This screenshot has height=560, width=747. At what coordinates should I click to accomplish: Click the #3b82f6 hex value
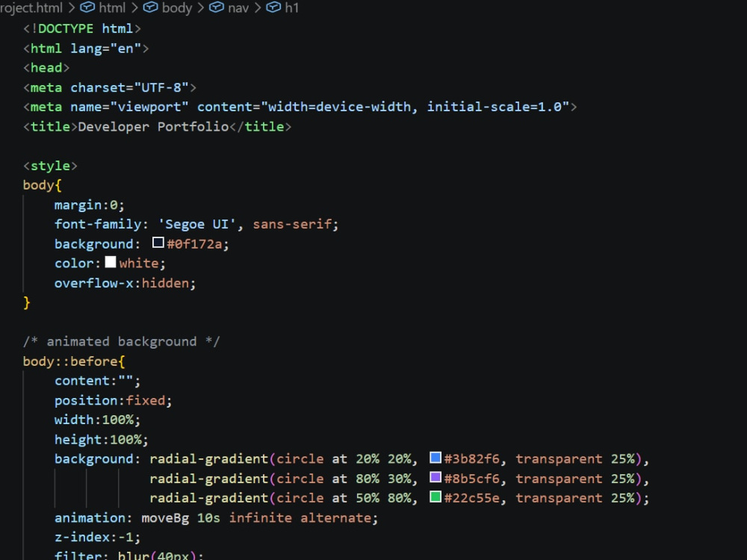[471, 459]
